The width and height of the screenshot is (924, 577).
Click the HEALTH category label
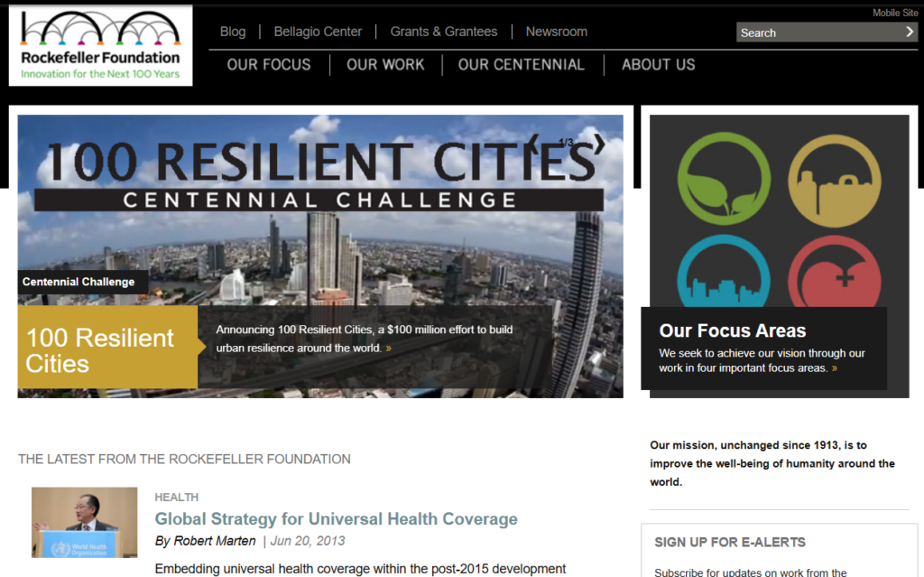176,497
